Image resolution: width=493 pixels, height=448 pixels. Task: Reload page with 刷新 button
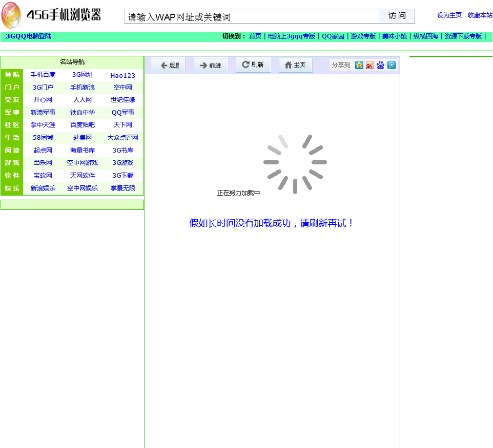pos(253,65)
